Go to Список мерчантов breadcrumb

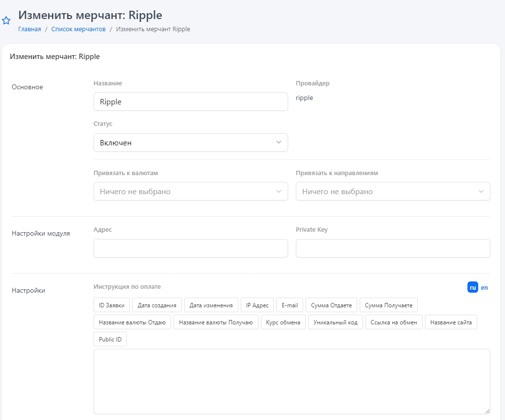(x=78, y=29)
